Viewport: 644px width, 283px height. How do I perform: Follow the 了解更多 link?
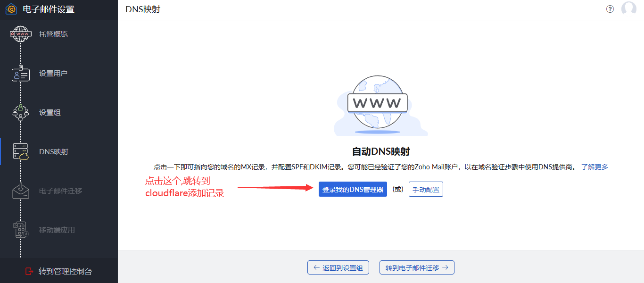point(594,167)
